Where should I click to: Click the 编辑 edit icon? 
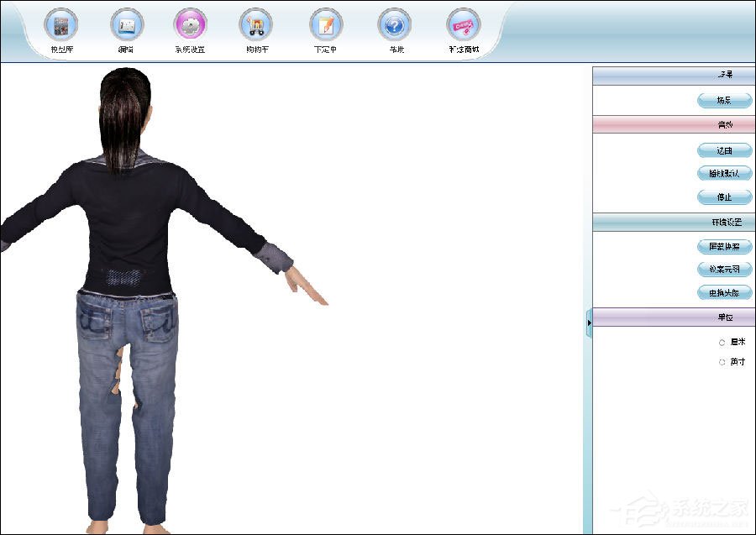pyautogui.click(x=127, y=25)
